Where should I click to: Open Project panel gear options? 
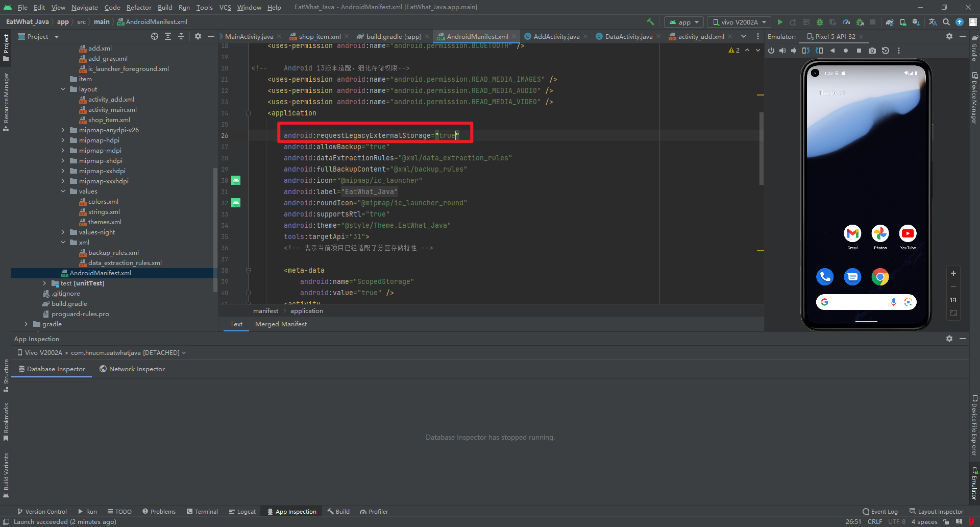pyautogui.click(x=198, y=36)
